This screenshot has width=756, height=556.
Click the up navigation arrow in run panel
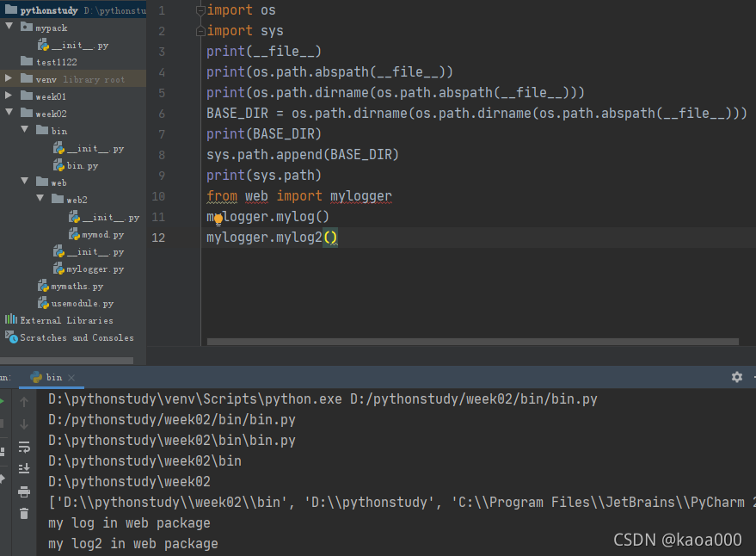point(24,401)
